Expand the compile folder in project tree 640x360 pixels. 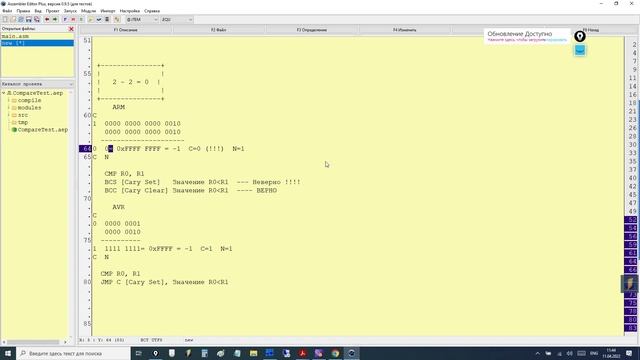[x=9, y=100]
